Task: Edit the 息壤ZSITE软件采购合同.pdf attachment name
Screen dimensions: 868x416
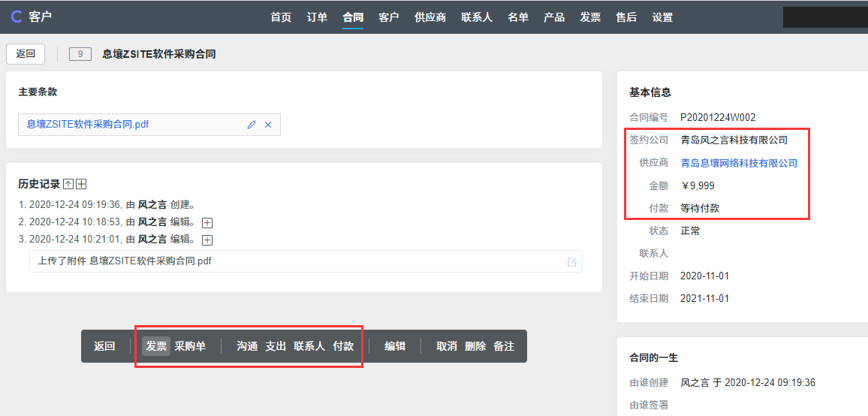Action: tap(252, 125)
